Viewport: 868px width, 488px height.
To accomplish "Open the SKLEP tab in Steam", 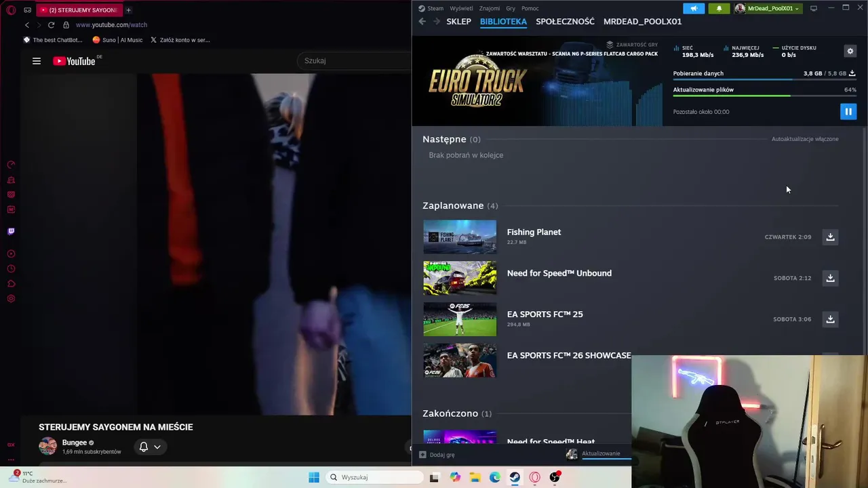I will click(458, 22).
